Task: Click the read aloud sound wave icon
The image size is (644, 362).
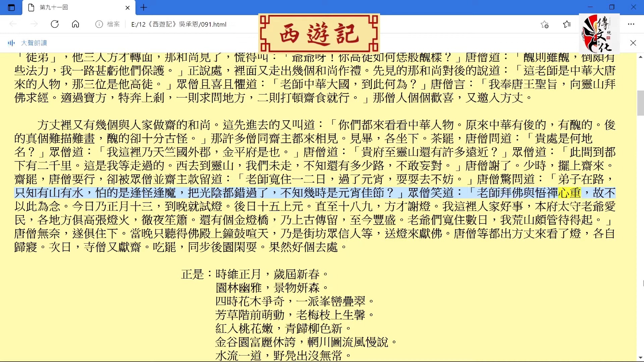Action: click(11, 43)
